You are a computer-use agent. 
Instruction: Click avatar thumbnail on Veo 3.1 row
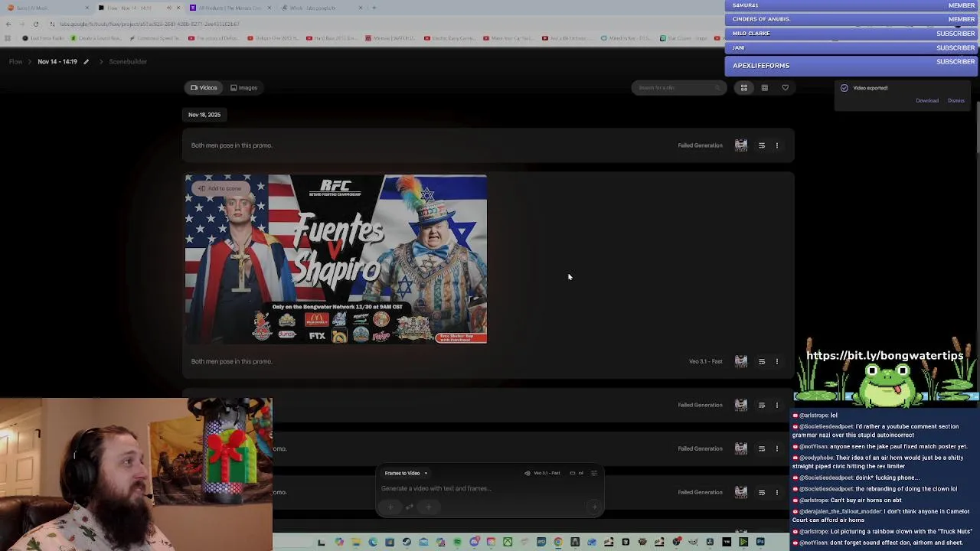(740, 361)
